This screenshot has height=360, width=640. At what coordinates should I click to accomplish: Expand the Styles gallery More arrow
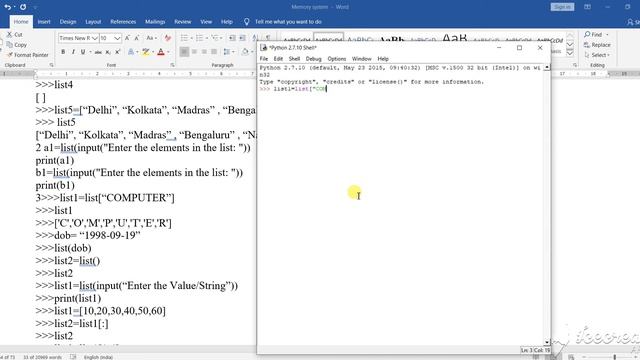coord(570,53)
